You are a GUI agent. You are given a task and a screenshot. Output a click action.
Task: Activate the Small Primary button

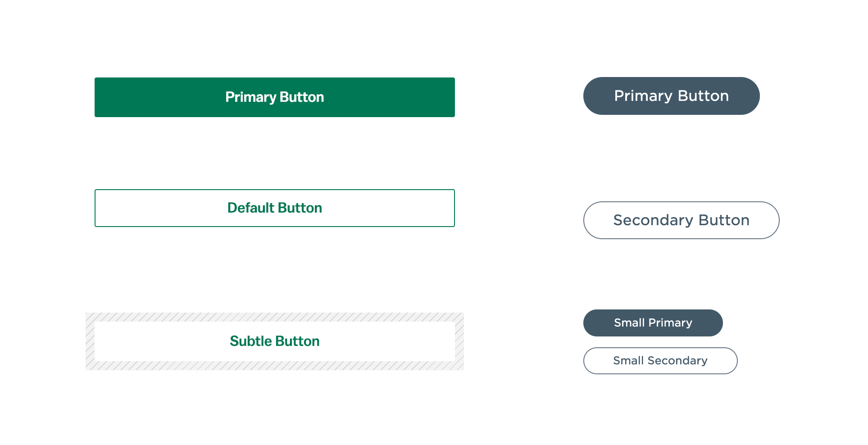click(x=653, y=323)
